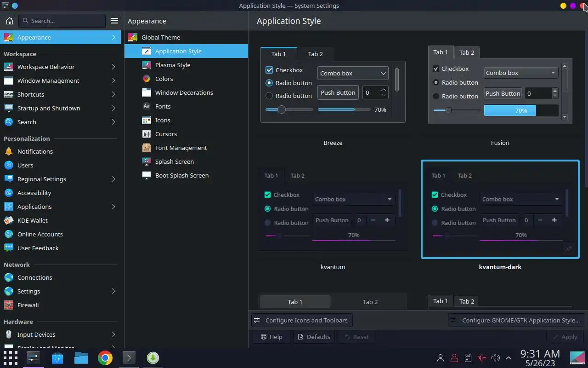Click the User Feedback icon
Screen dimensions: 588x368
tap(8, 248)
